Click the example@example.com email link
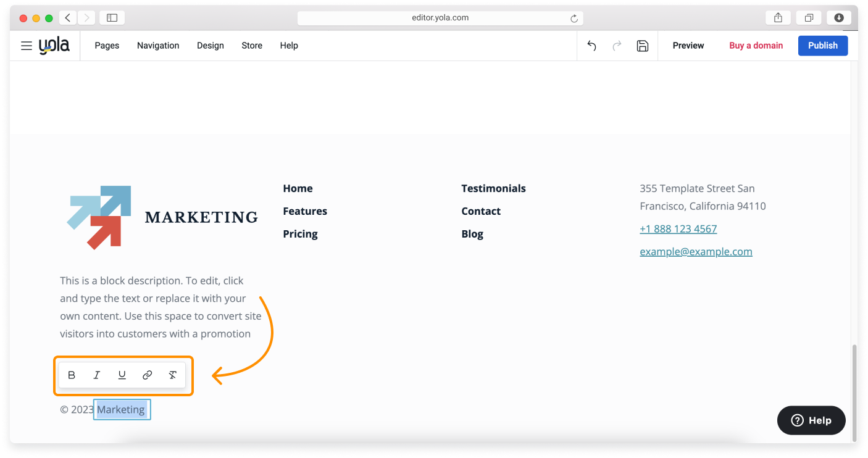This screenshot has width=868, height=458. 696,251
